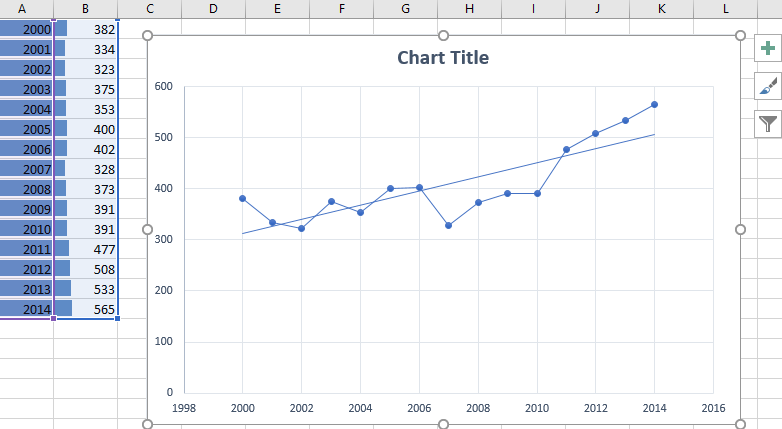Click cell containing year 2008
This screenshot has height=429, width=782.
(26, 189)
